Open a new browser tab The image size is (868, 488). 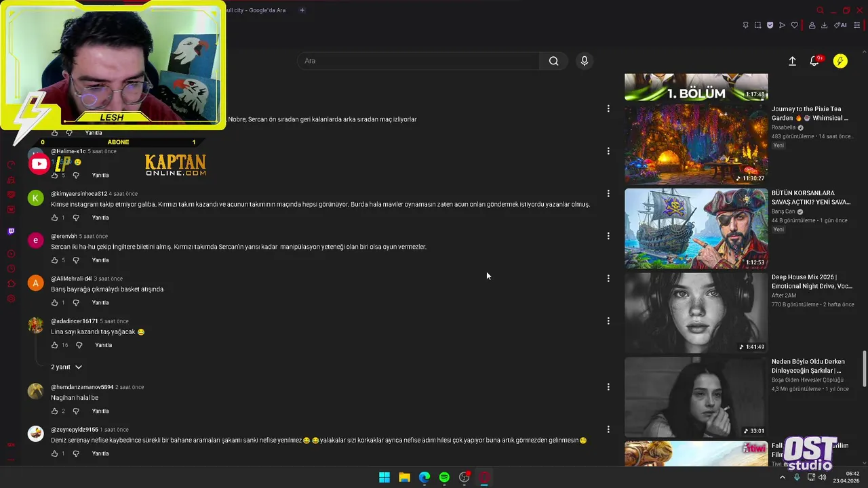coord(302,10)
